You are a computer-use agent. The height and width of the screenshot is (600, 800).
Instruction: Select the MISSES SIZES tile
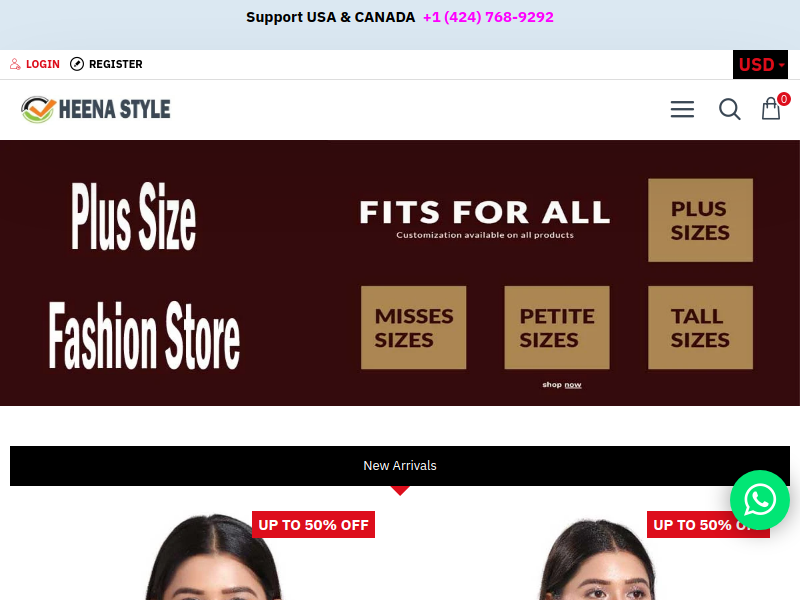[x=414, y=328]
